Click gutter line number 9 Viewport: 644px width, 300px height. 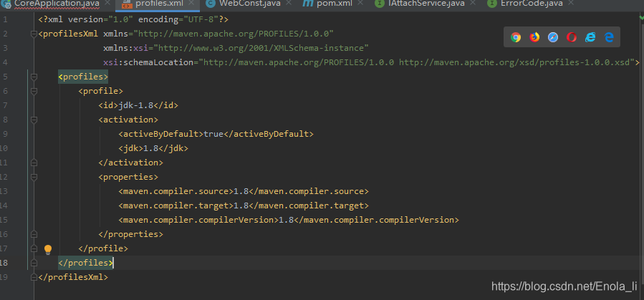click(5, 134)
